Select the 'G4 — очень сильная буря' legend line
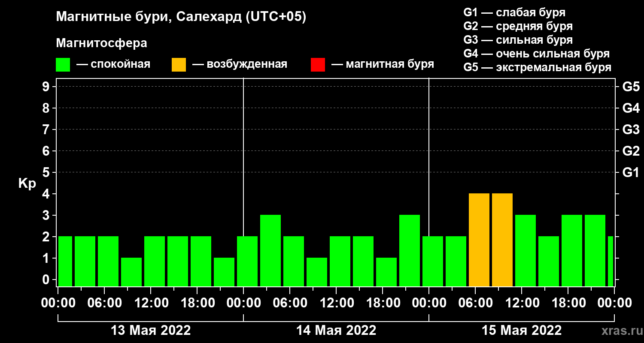 point(537,54)
